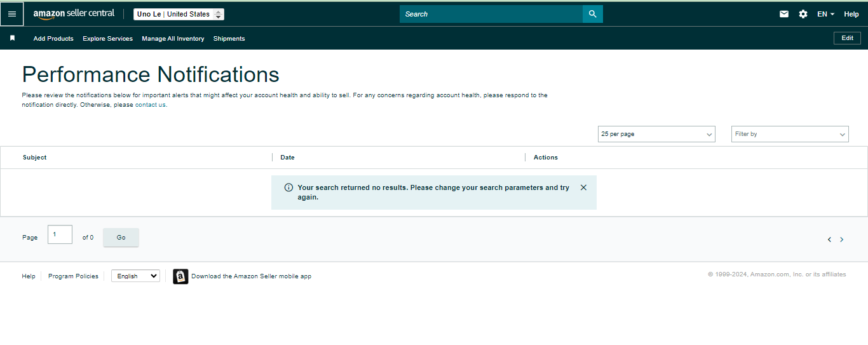The height and width of the screenshot is (345, 868).
Task: Open the Uno Le United States account switcher
Action: [179, 14]
